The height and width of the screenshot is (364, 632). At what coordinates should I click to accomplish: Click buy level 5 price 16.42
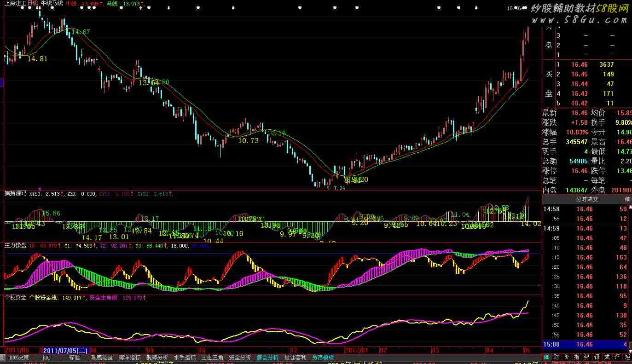coord(579,104)
